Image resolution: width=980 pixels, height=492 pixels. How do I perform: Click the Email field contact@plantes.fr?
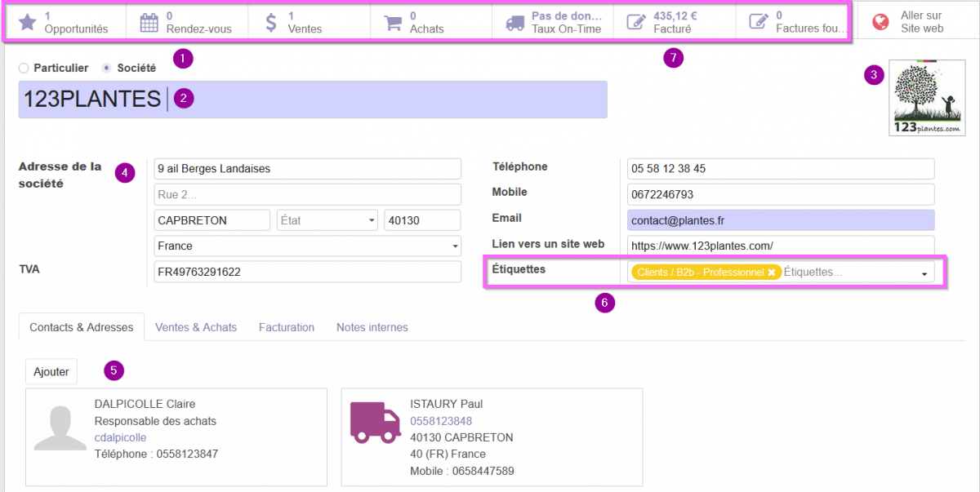point(781,220)
